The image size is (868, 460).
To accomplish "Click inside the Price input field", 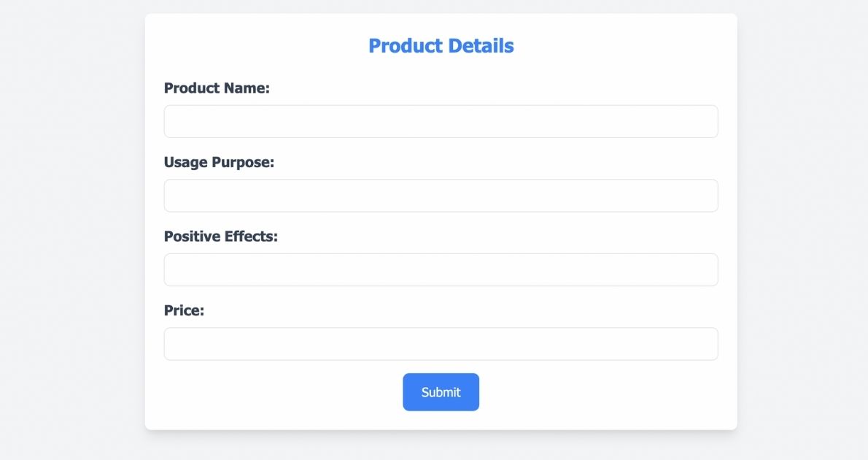I will [441, 344].
